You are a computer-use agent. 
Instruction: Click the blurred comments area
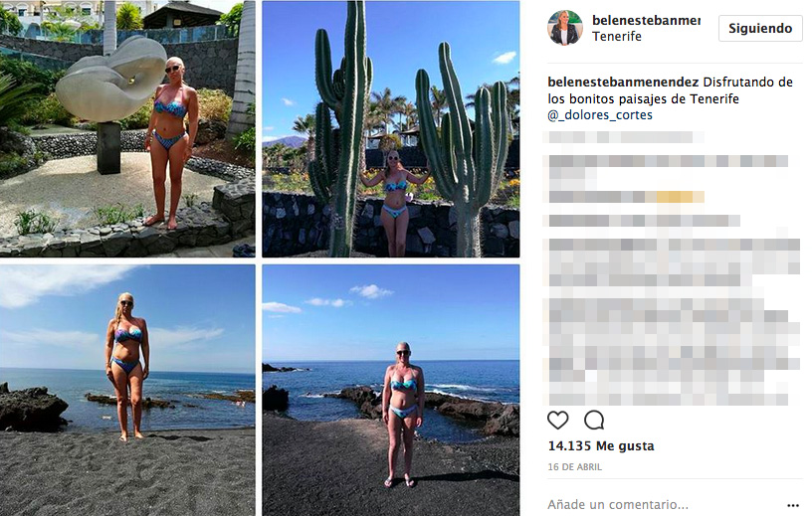click(672, 278)
